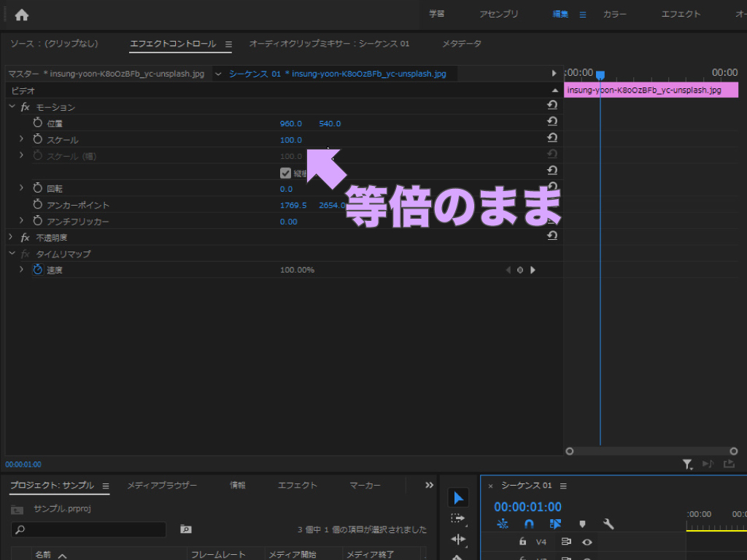The image size is (747, 560).
Task: Toggle animation stopwatch for 位置
Action: (38, 123)
